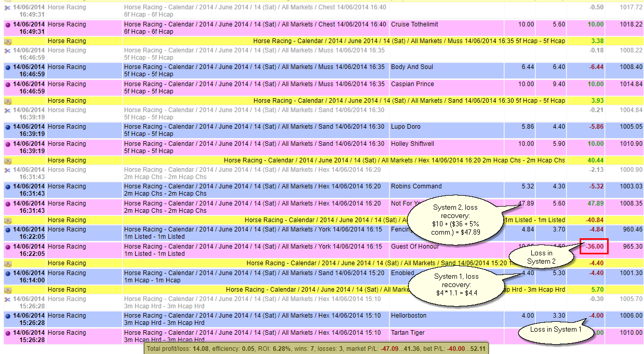Click the Tartan Tiger selection name
The image size is (644, 354).
[408, 333]
